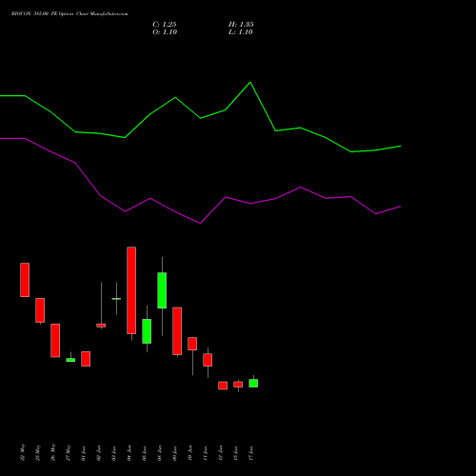This screenshot has height=476, width=476.
Task: Click the 27 May date label
Action: pyautogui.click(x=68, y=452)
